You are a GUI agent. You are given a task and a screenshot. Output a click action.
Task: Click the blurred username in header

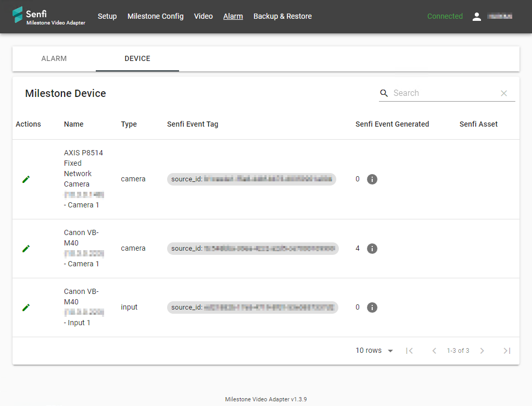click(500, 16)
